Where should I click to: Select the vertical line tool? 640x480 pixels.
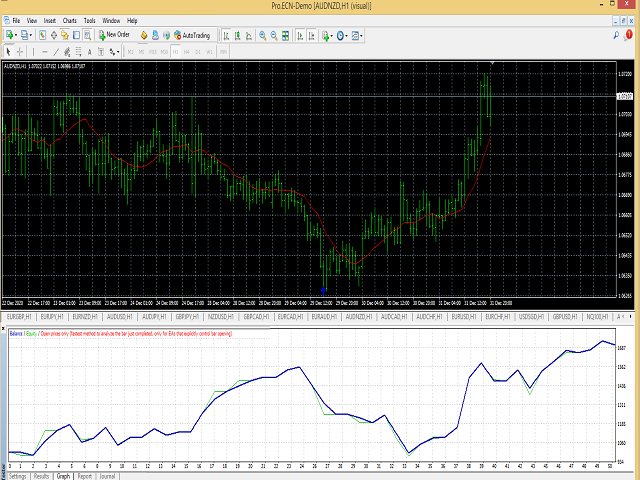click(33, 52)
